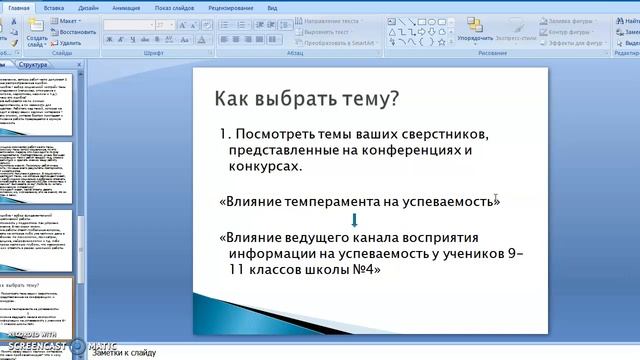Click the Font Color A swatch
Image resolution: width=640 pixels, height=360 pixels.
202,40
